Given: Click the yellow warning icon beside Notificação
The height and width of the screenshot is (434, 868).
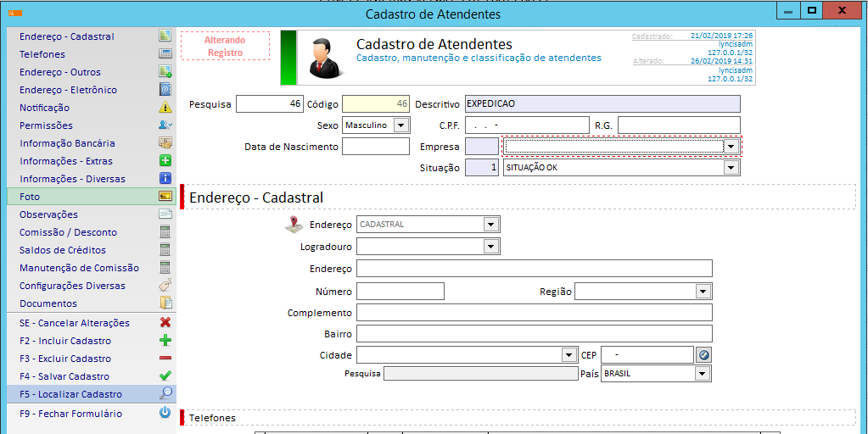Looking at the screenshot, I should 165,108.
